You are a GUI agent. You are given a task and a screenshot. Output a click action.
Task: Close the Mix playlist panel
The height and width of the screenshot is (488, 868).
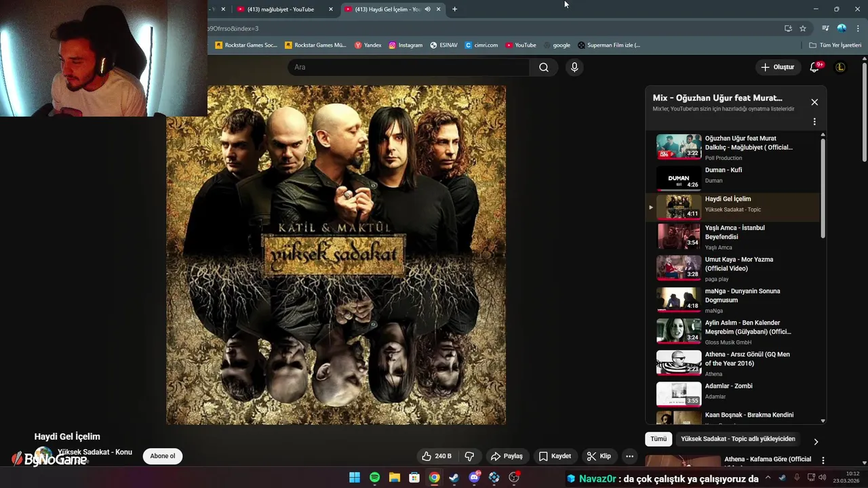[814, 102]
